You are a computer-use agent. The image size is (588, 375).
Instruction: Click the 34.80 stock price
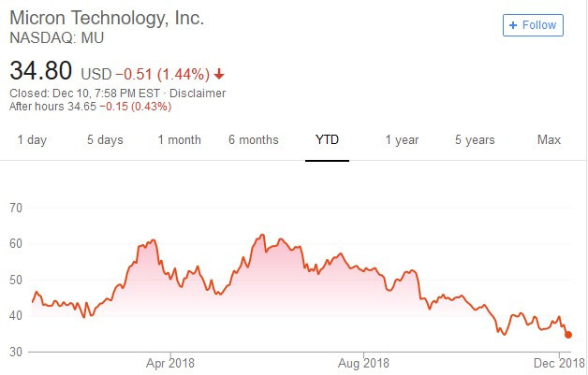coord(39,71)
